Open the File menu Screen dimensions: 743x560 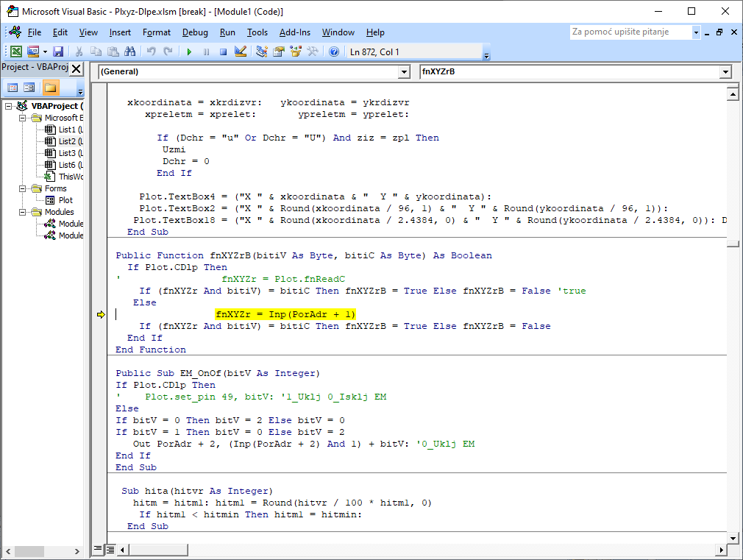pyautogui.click(x=34, y=32)
